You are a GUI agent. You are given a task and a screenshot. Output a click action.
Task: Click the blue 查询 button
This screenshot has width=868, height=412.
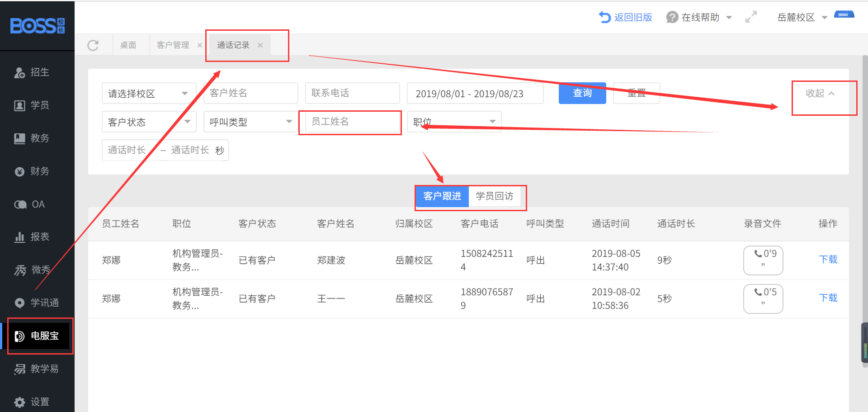click(x=582, y=93)
